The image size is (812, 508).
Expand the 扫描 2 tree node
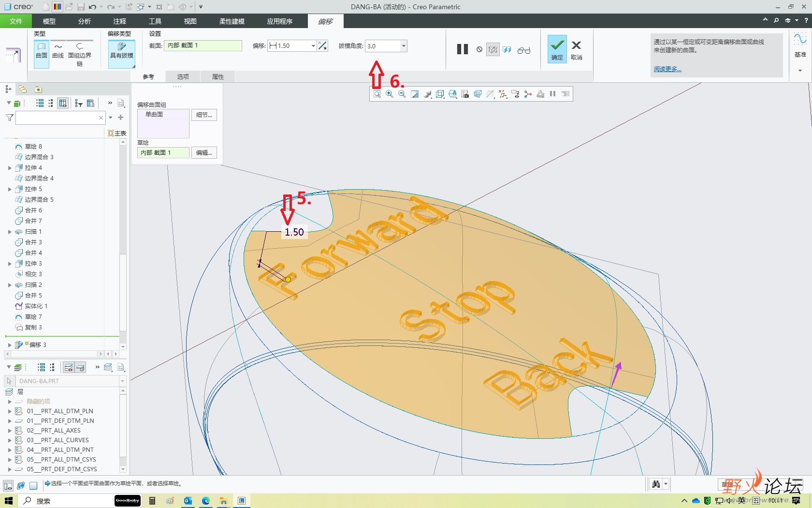pyautogui.click(x=10, y=285)
